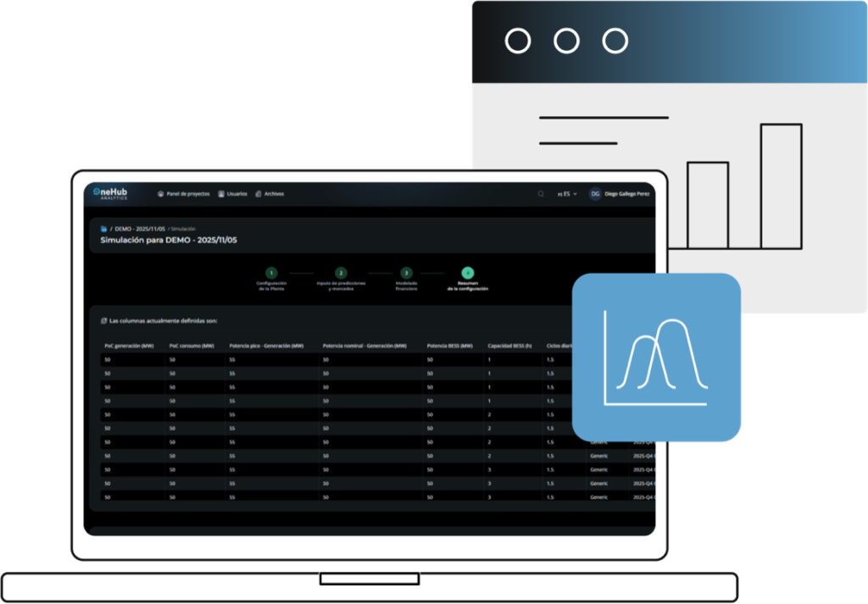The height and width of the screenshot is (604, 868).
Task: Click the columns list icon beside 'Las columnas'
Action: click(103, 321)
